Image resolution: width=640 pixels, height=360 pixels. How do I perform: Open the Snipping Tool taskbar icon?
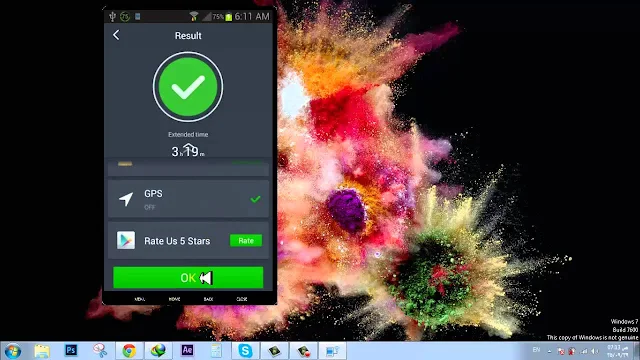[x=100, y=351]
